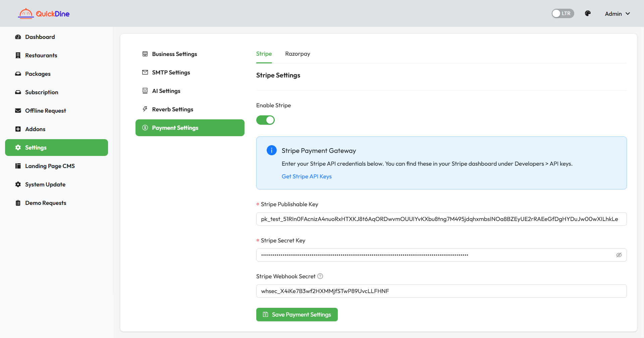The height and width of the screenshot is (338, 644).
Task: Click the SMTP Settings mail icon
Action: (x=145, y=72)
